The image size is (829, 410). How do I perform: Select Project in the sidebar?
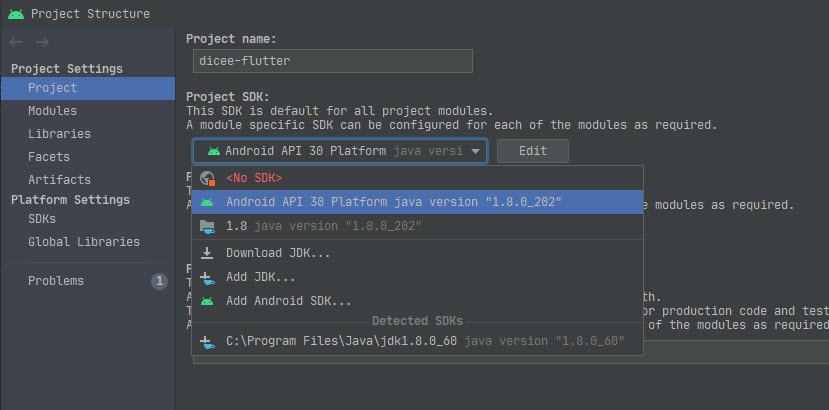tap(88, 88)
